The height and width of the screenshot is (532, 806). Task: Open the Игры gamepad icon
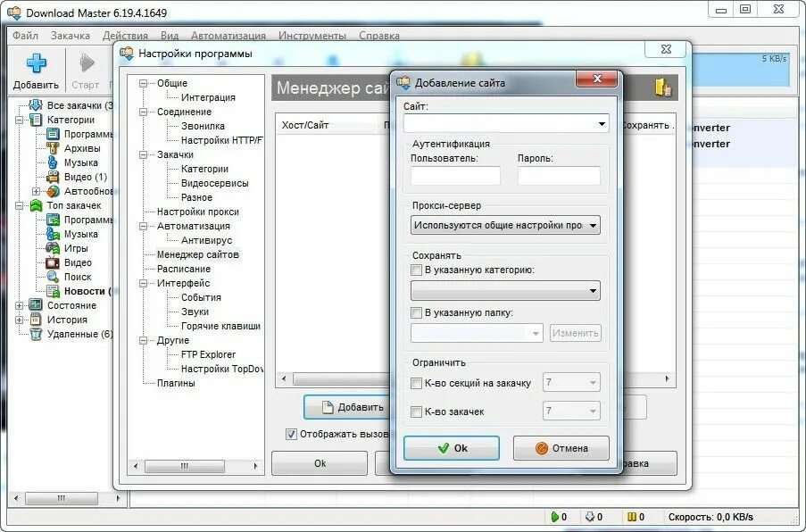coord(53,248)
